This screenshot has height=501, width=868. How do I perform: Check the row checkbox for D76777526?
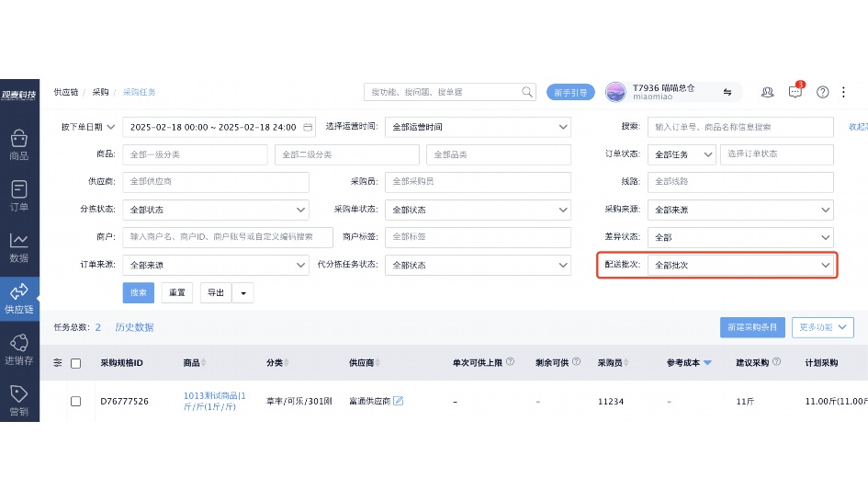[x=76, y=401]
